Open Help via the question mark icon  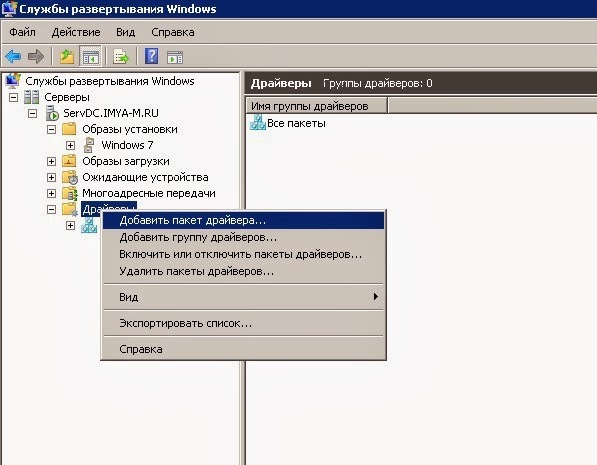pos(152,56)
